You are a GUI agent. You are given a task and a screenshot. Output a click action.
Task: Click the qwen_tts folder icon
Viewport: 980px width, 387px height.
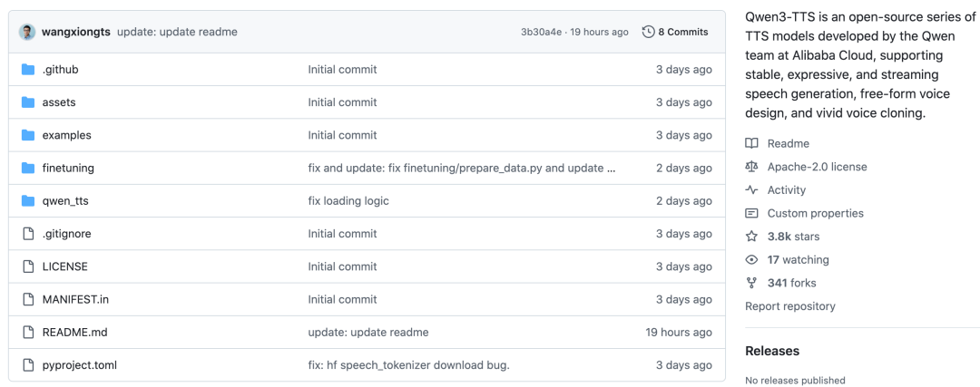click(x=27, y=201)
